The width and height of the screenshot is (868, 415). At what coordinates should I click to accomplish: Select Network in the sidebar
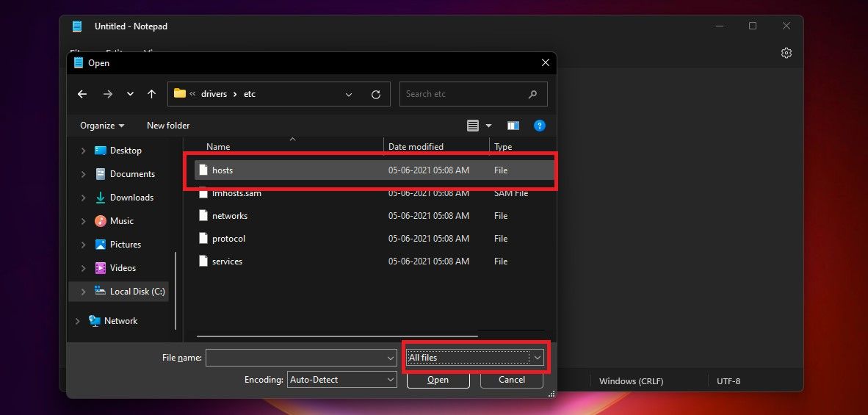pos(120,321)
